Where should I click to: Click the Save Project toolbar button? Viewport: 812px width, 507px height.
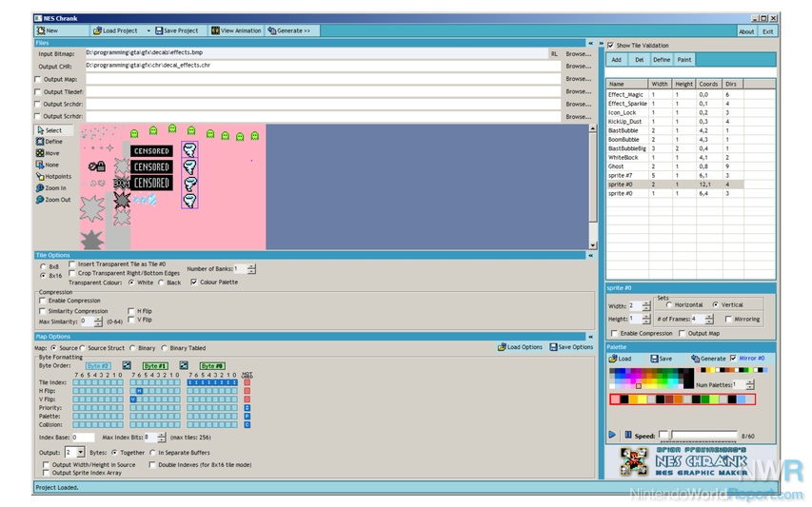point(177,30)
